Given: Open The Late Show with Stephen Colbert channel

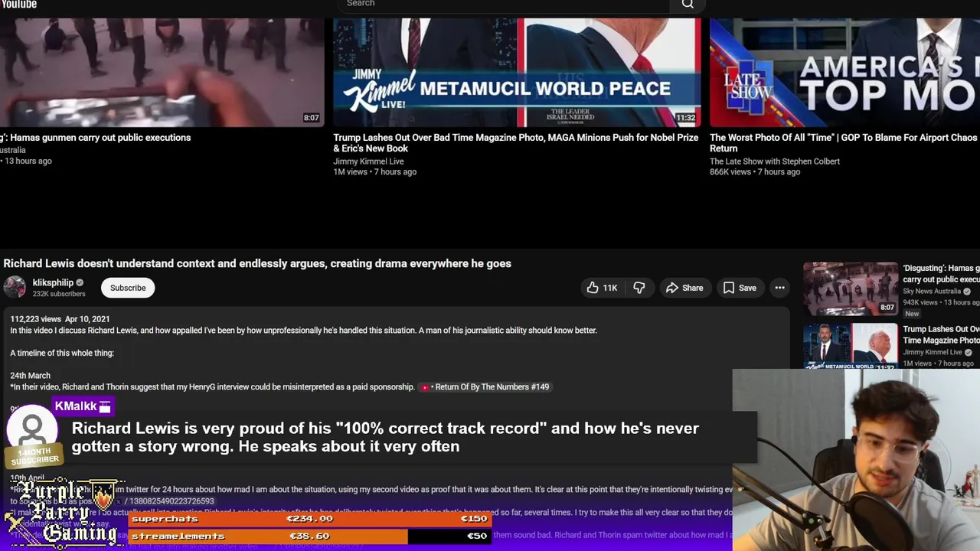Looking at the screenshot, I should [775, 161].
